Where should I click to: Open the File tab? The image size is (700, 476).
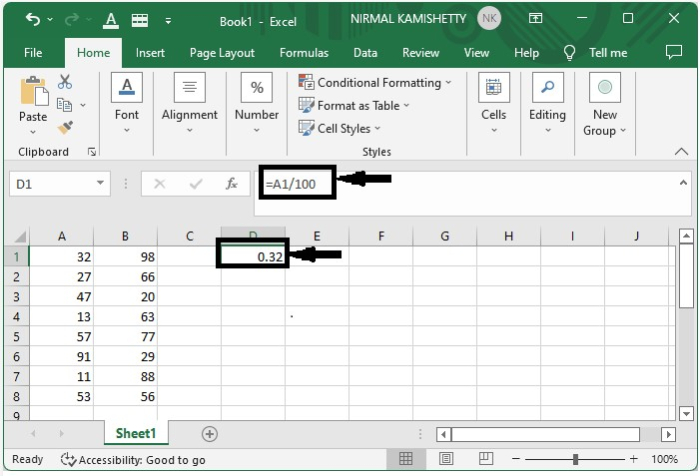coord(33,53)
